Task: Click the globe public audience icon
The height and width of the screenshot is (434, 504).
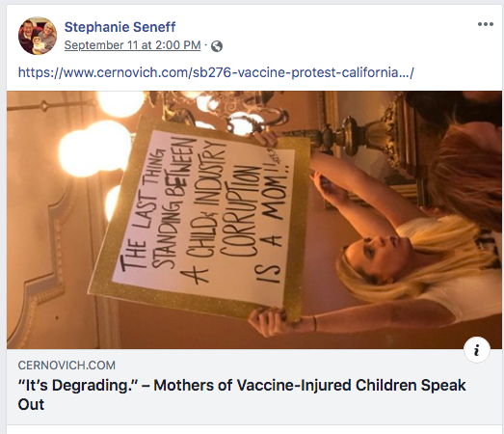Action: pyautogui.click(x=217, y=46)
